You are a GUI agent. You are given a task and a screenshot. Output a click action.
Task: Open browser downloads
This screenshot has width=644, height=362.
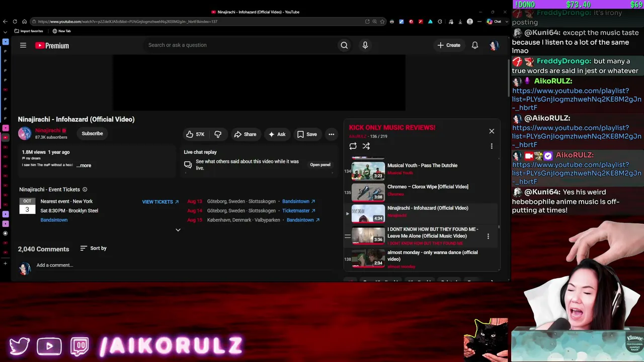(x=460, y=22)
